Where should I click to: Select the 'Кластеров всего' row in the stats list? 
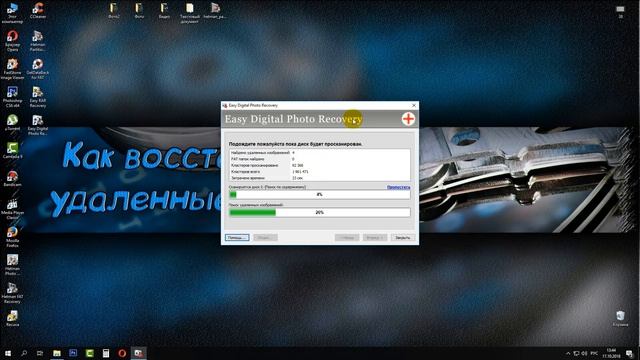tap(320, 172)
